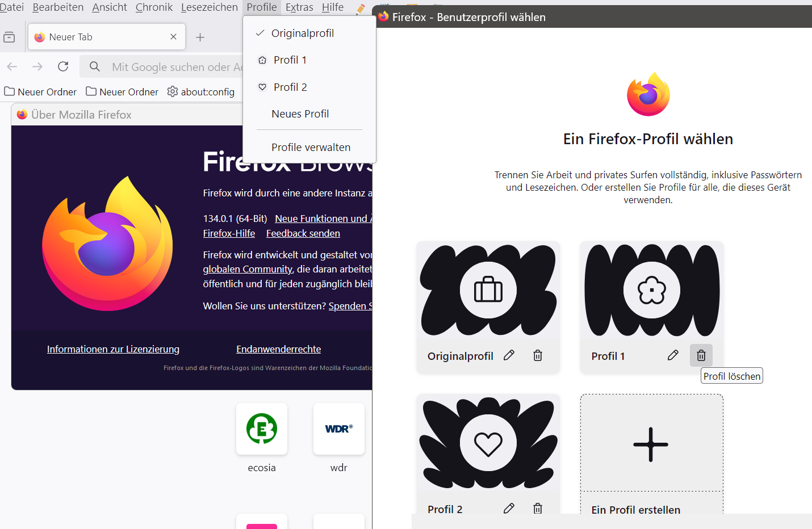Open the Endanwenderrechte link
This screenshot has height=529, width=812.
pos(279,349)
